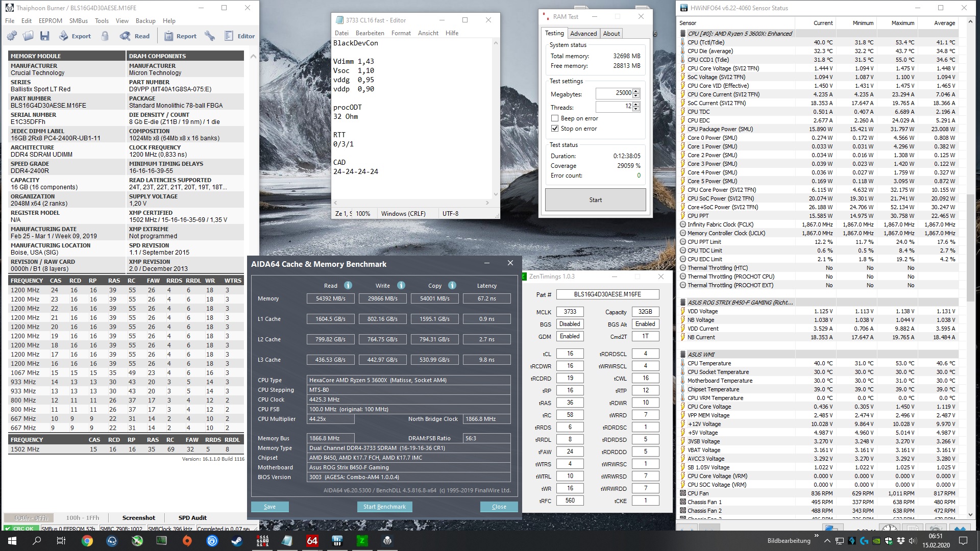Open the SMBus menu

point(79,21)
